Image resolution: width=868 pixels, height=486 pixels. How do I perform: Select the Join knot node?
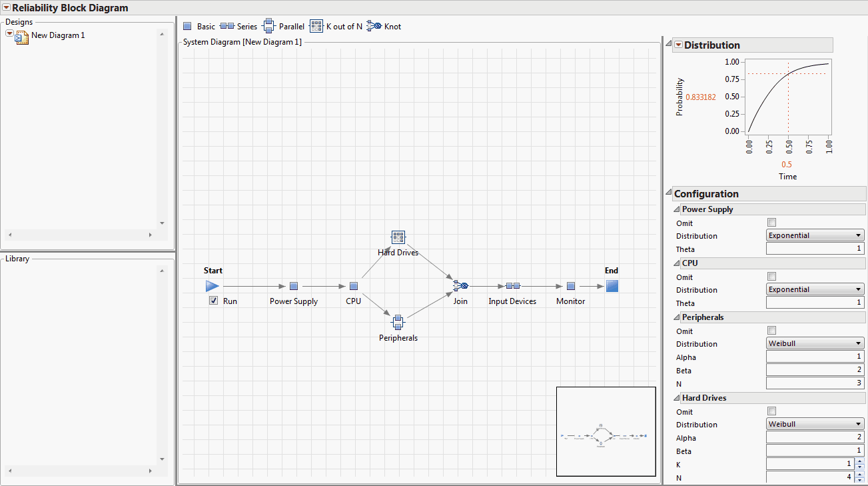[460, 285]
